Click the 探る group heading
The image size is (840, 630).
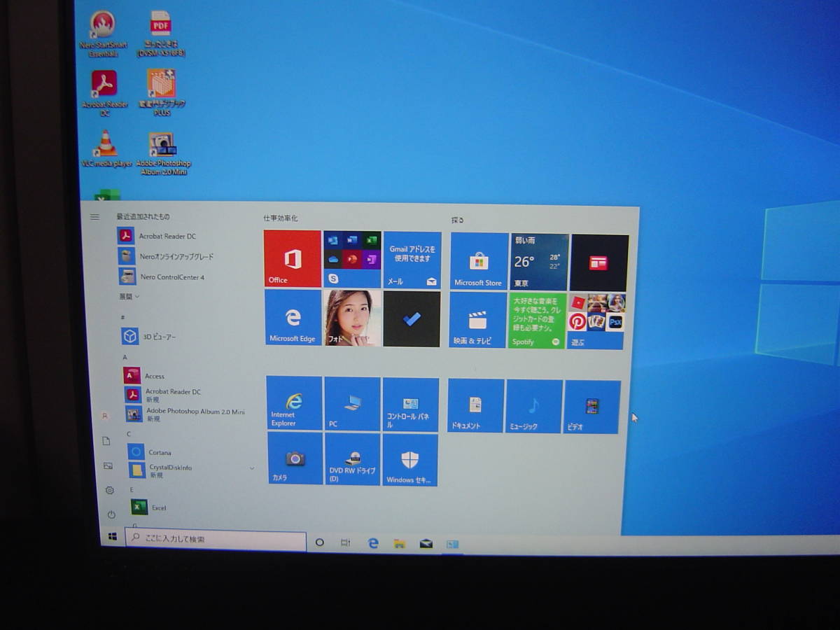[x=458, y=220]
